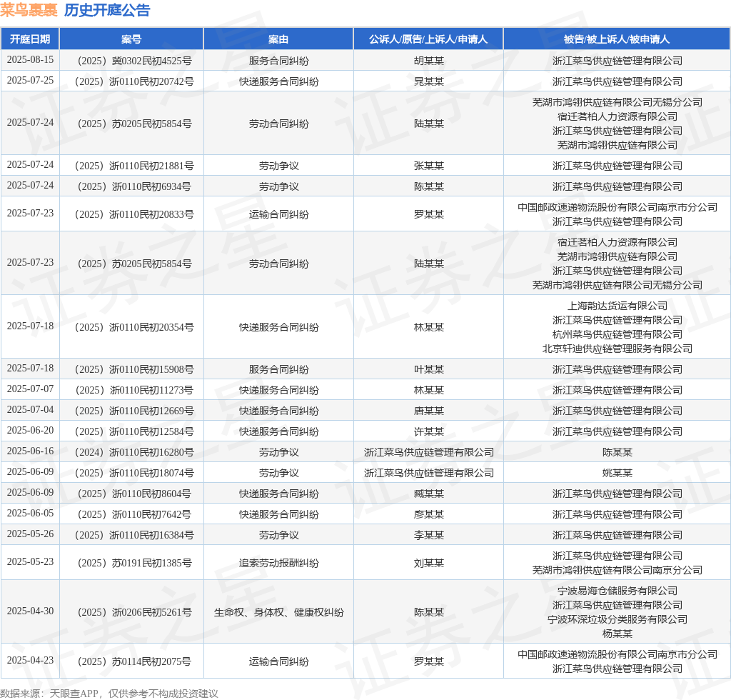This screenshot has height=700, width=731.
Task: Select the 开庭日期 column header
Action: (30, 39)
